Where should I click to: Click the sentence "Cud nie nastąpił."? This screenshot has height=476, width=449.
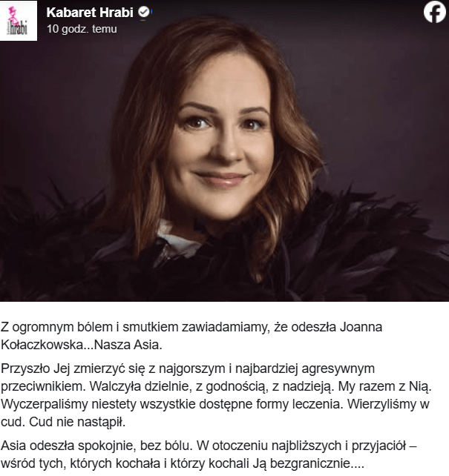pos(77,422)
